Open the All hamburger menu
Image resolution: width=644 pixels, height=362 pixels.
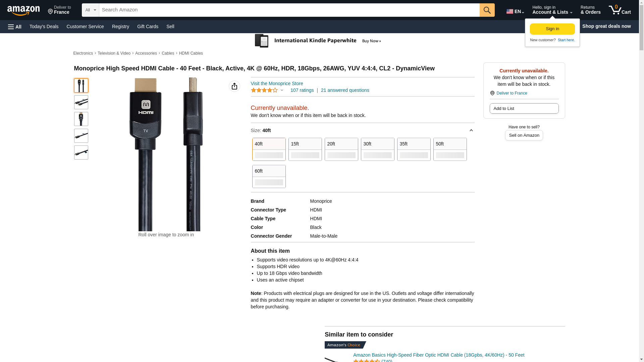click(x=15, y=26)
